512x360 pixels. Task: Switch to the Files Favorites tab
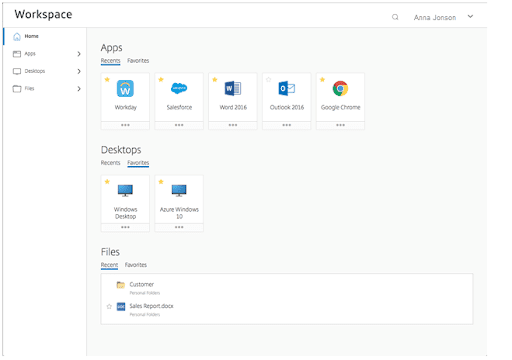[x=136, y=265]
